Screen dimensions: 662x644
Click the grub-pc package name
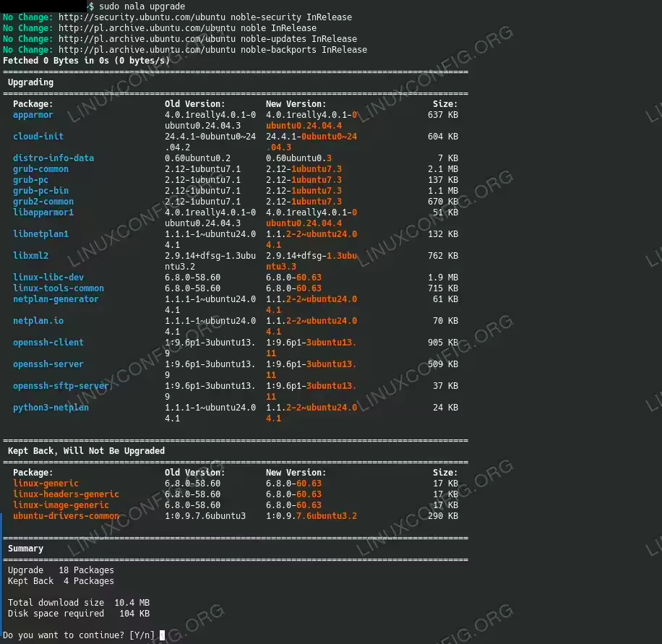point(30,180)
